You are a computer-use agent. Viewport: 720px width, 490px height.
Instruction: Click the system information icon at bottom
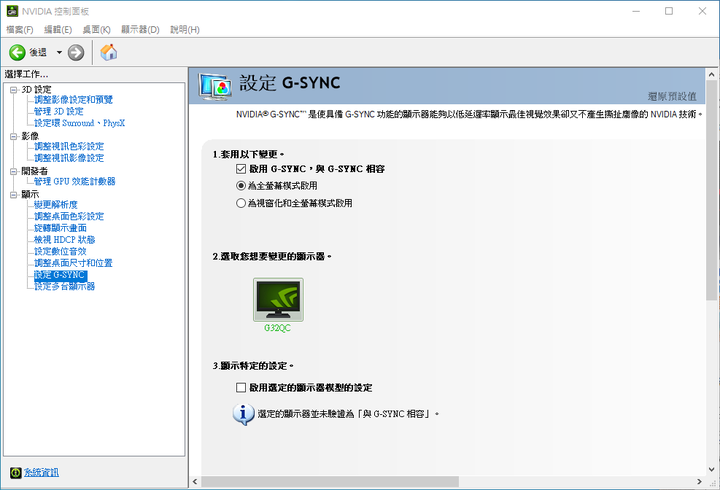click(x=16, y=473)
